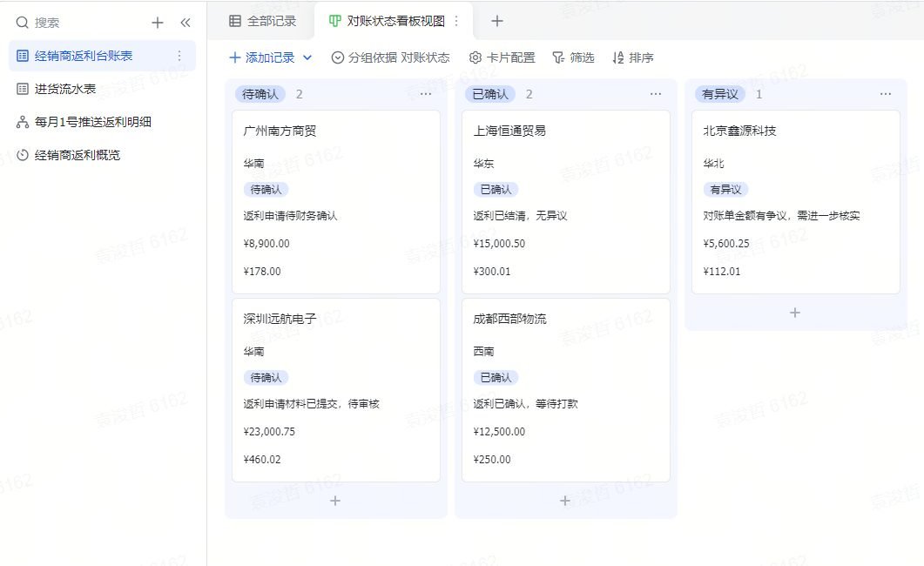Click the 已确认 tag on 上海恒通贸易 card
The image size is (924, 566).
click(496, 190)
